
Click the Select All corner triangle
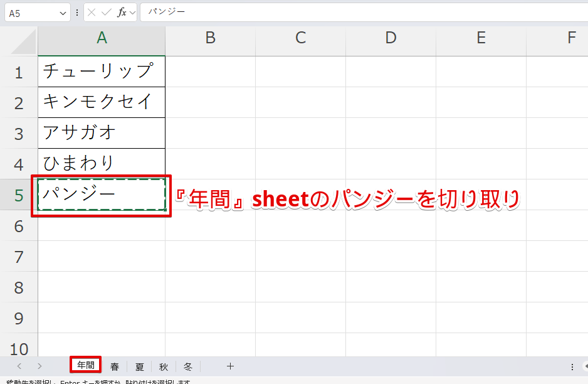tap(24, 42)
